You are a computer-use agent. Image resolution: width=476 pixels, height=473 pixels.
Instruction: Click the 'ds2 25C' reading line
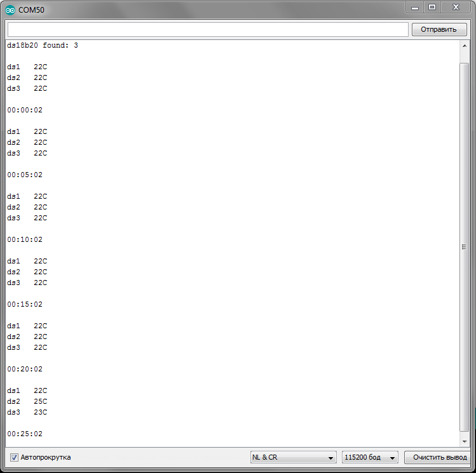point(27,401)
